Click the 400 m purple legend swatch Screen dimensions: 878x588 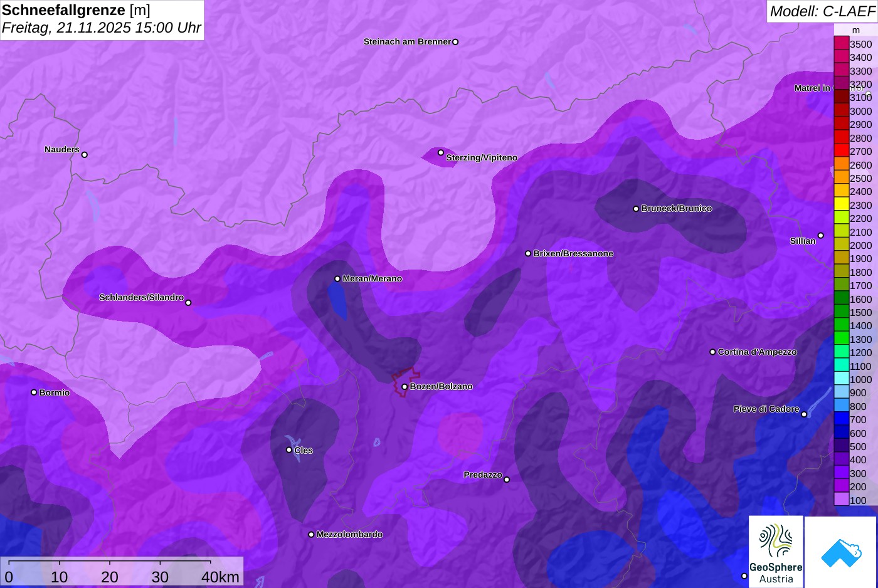[x=842, y=459]
